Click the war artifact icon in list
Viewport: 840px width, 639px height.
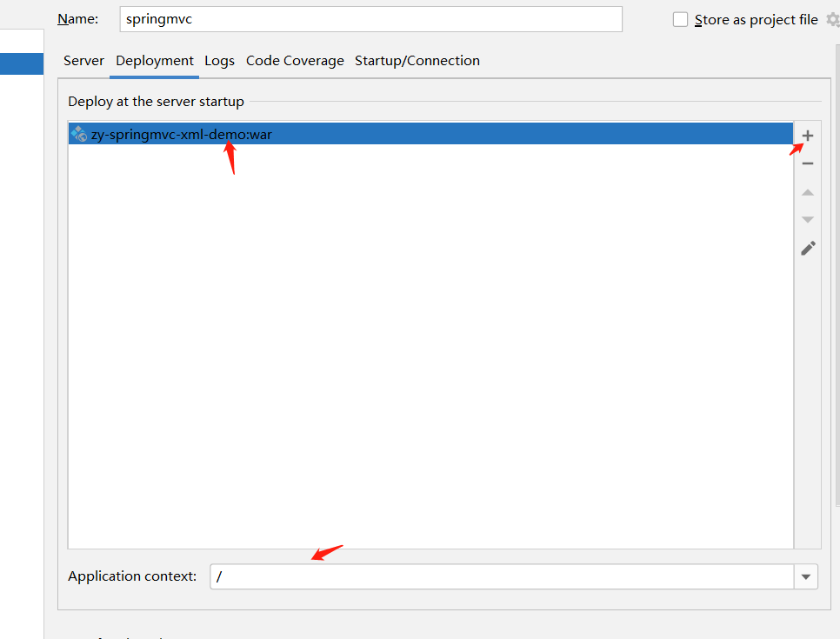click(79, 134)
